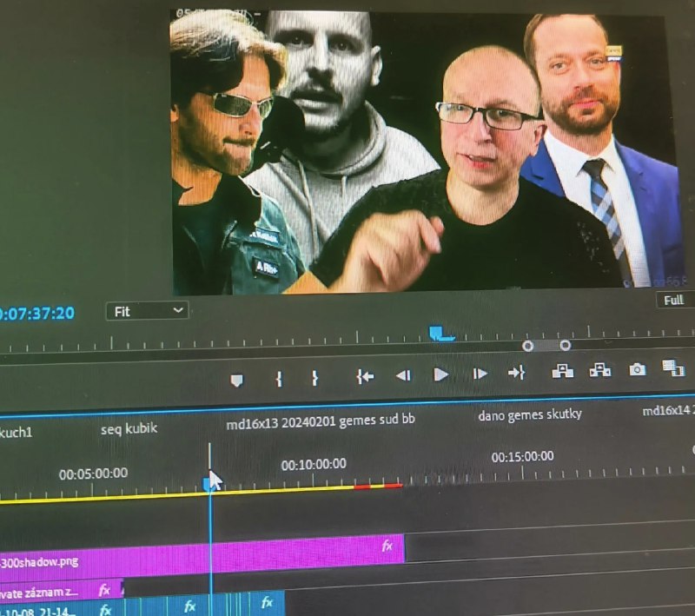Step back one frame
The width and height of the screenshot is (695, 616).
tap(403, 376)
